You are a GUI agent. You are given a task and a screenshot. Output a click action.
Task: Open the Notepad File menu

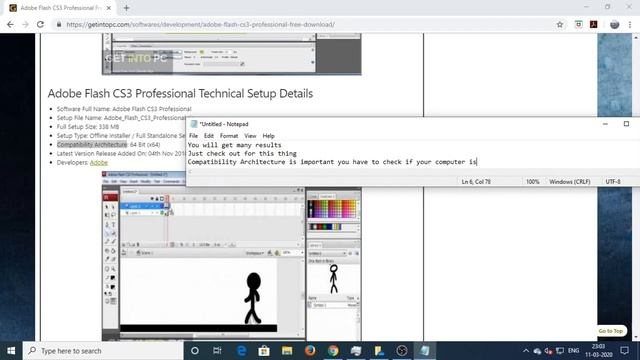193,136
